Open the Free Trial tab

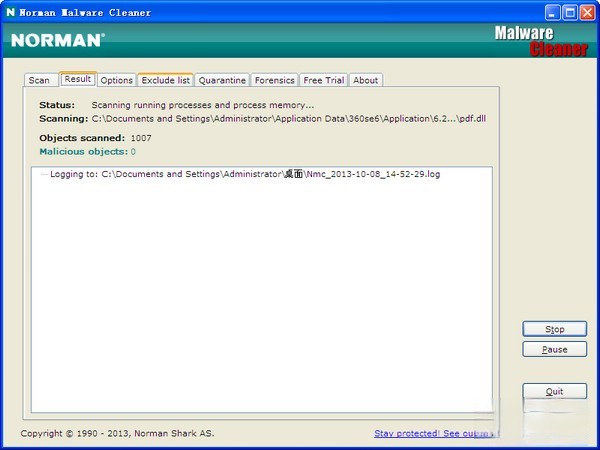(x=324, y=80)
